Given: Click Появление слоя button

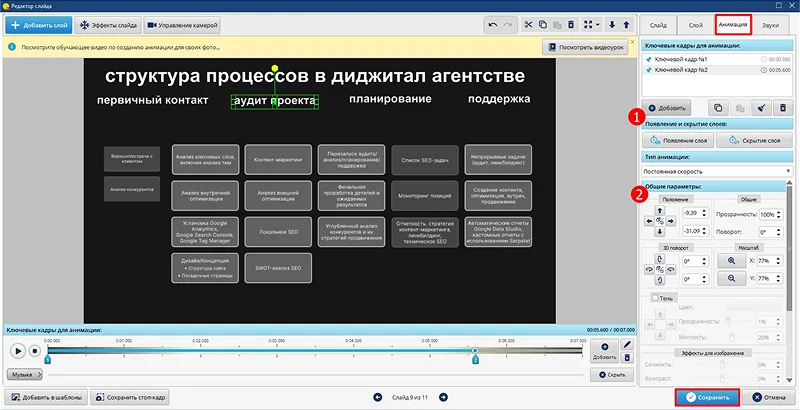Looking at the screenshot, I should pyautogui.click(x=678, y=140).
